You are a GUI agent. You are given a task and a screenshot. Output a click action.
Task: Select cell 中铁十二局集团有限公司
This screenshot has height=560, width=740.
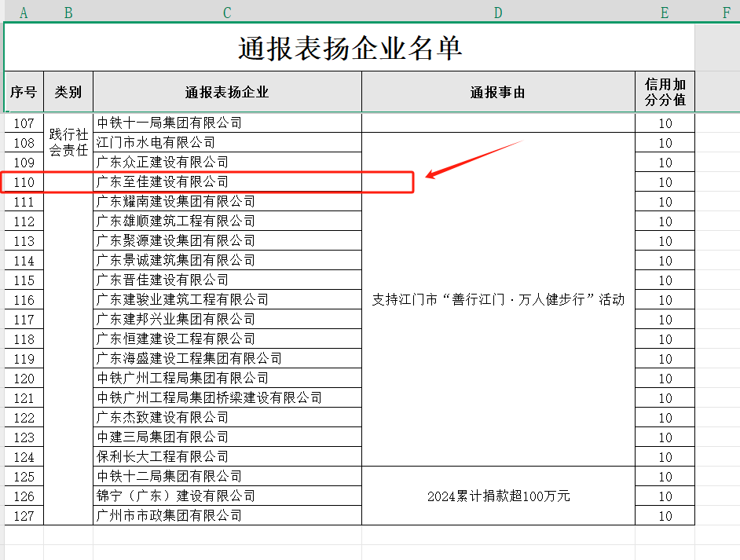[x=227, y=477]
